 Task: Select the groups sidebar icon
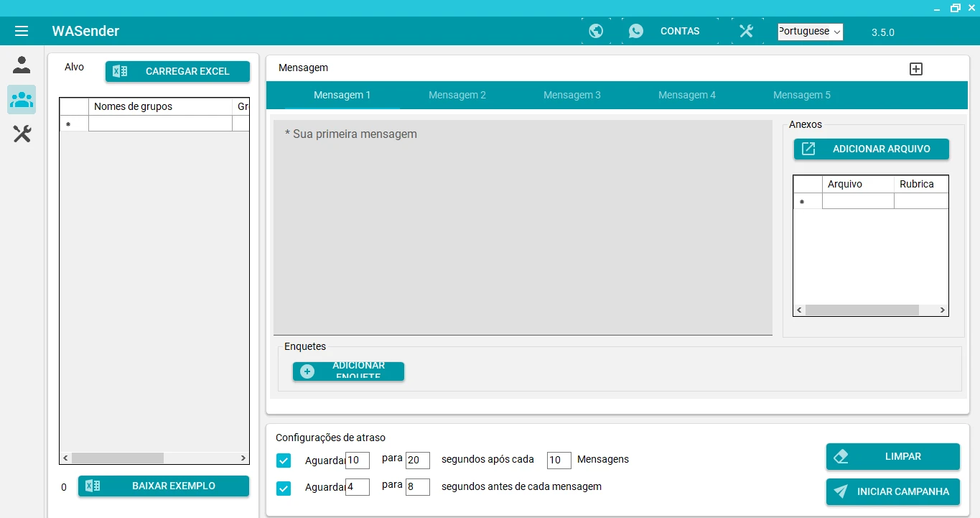[22, 99]
